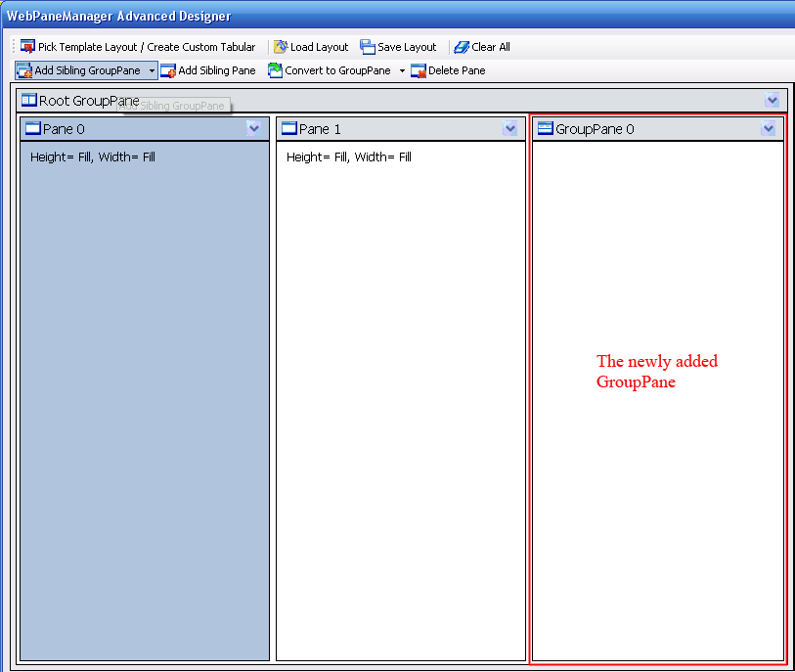Click the Save Layout disk icon
Image resolution: width=795 pixels, height=672 pixels.
[368, 47]
